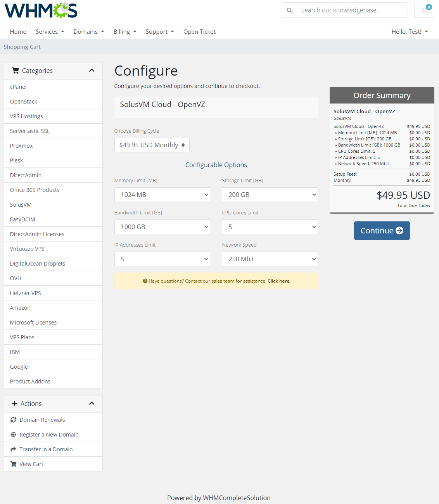Image resolution: width=439 pixels, height=504 pixels.
Task: Click the globe icon beside Register a New Domain
Action: (x=13, y=434)
